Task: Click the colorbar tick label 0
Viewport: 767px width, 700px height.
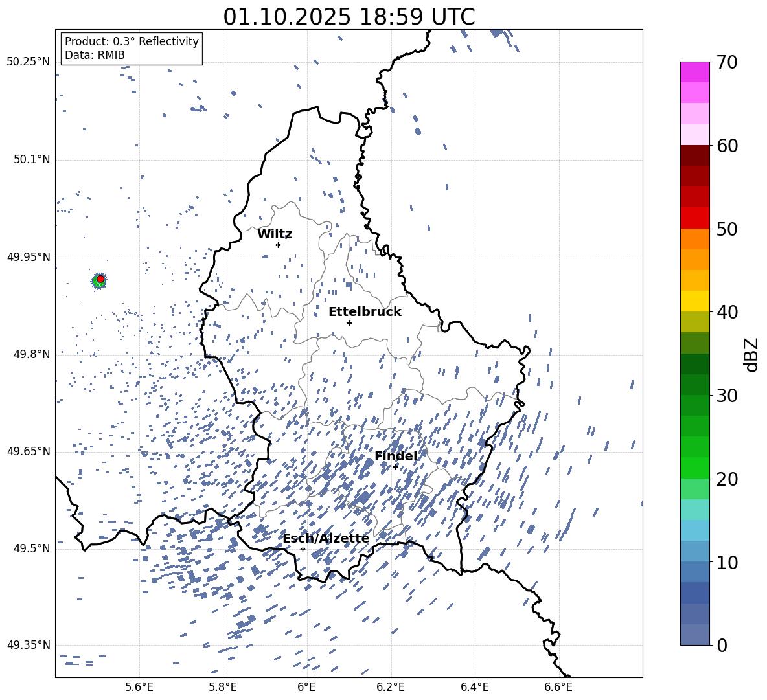Action: [722, 645]
